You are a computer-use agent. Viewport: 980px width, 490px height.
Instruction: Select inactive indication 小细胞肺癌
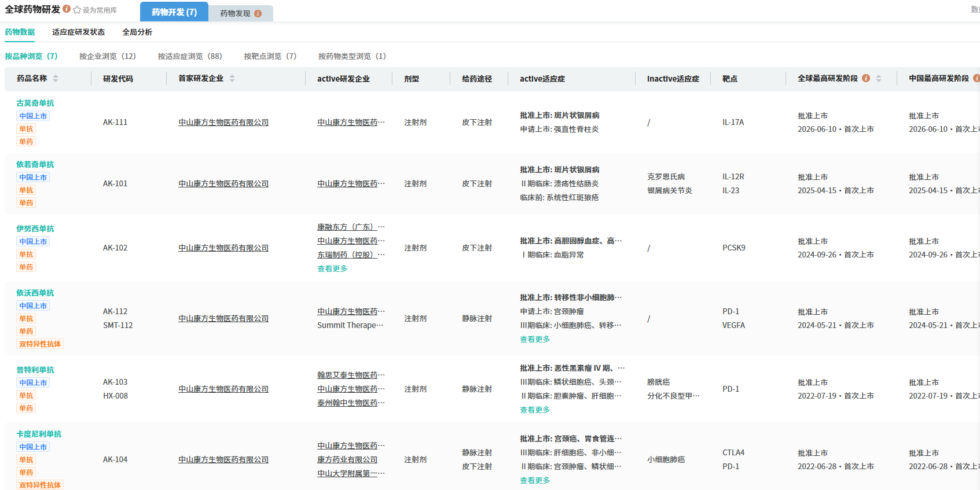[666, 459]
